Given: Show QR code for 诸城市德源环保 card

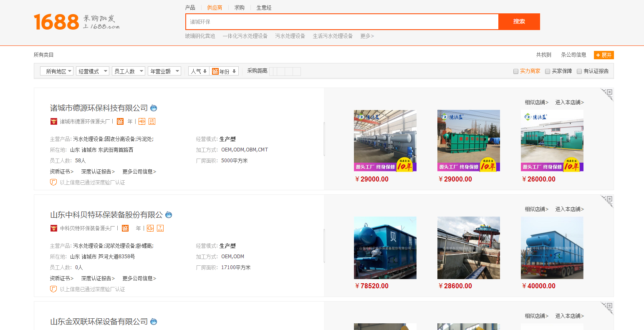Looking at the screenshot, I should click(x=607, y=94).
